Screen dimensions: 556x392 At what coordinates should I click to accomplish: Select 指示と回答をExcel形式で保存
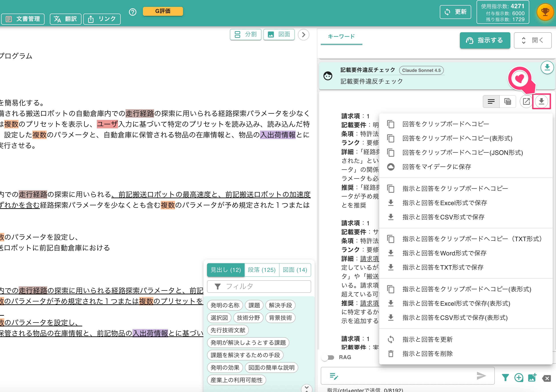tap(465, 203)
